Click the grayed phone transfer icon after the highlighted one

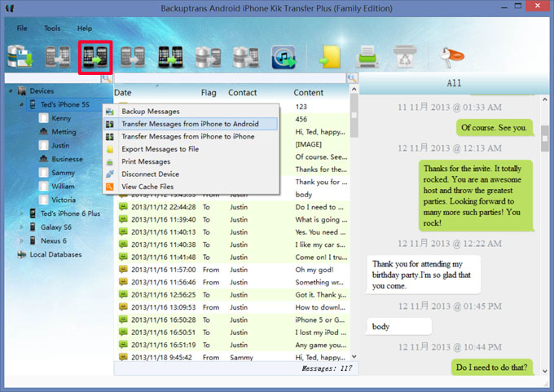coord(133,56)
